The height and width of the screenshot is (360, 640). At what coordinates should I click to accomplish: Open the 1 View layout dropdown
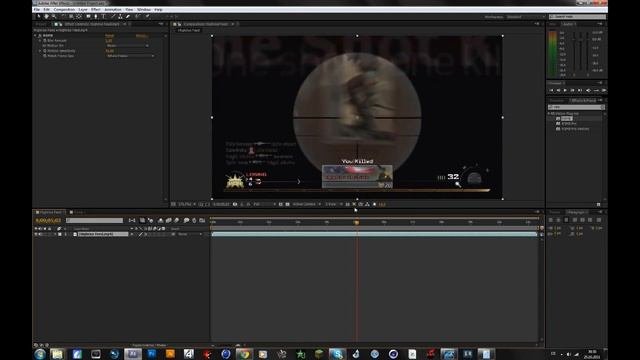click(x=333, y=204)
